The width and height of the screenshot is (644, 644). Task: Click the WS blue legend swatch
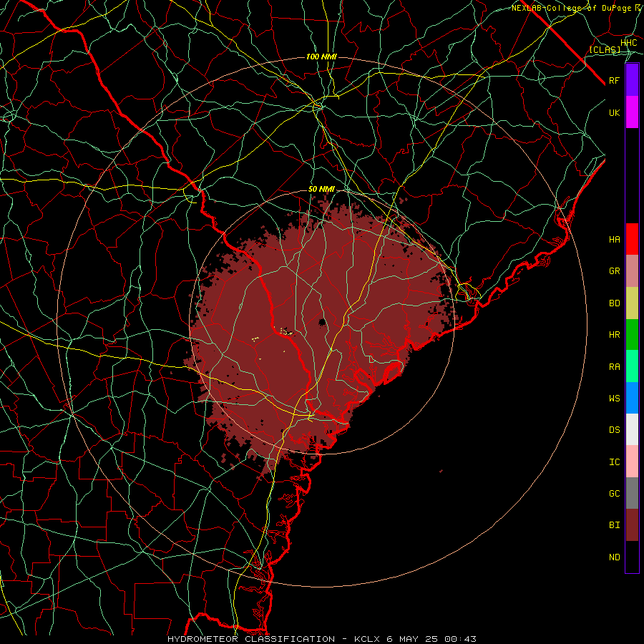pyautogui.click(x=632, y=398)
